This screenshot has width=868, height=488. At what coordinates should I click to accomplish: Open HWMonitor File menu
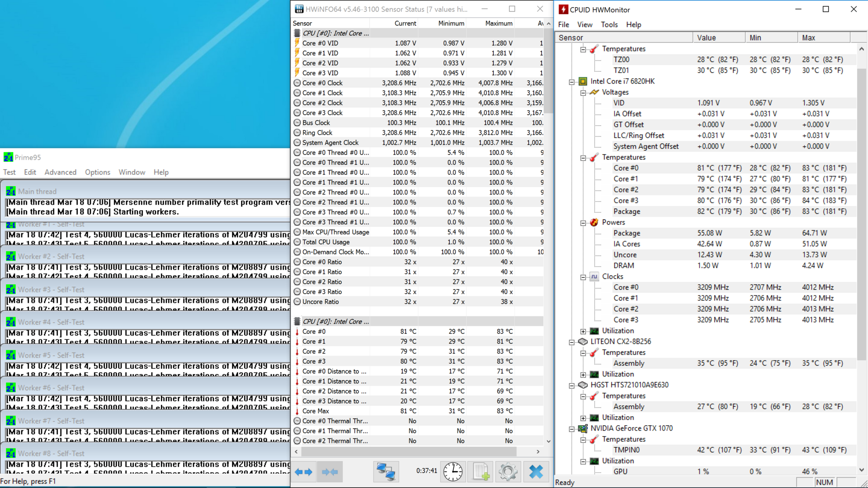point(564,24)
